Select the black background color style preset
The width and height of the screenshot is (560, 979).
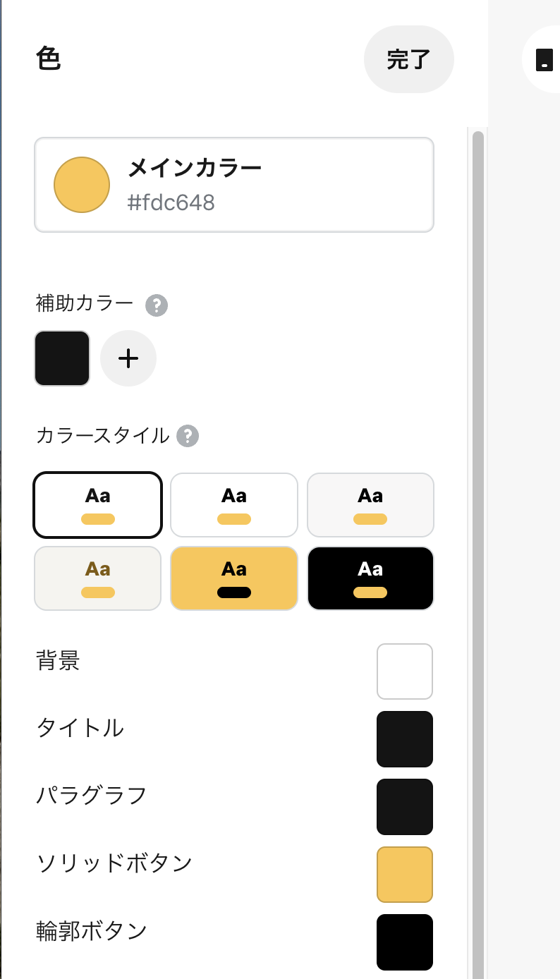pyautogui.click(x=370, y=578)
